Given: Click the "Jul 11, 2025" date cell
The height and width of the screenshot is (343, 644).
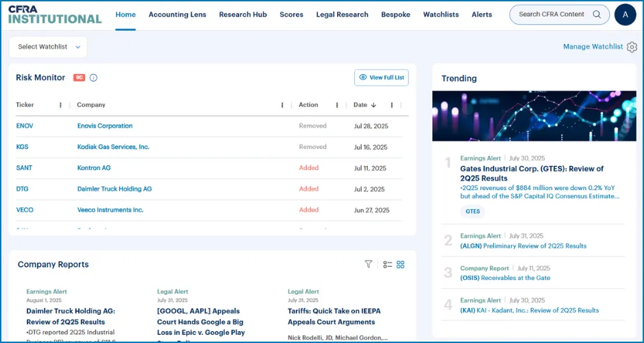Looking at the screenshot, I should coord(370,168).
